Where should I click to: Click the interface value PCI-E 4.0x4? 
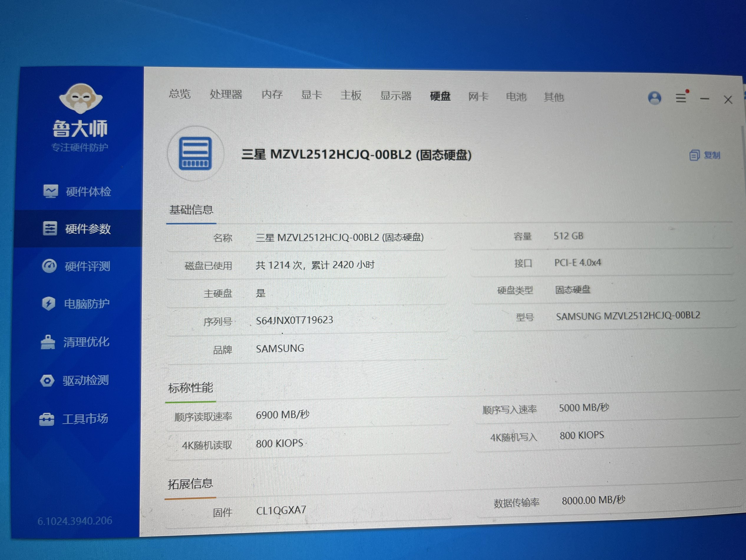[x=578, y=263]
